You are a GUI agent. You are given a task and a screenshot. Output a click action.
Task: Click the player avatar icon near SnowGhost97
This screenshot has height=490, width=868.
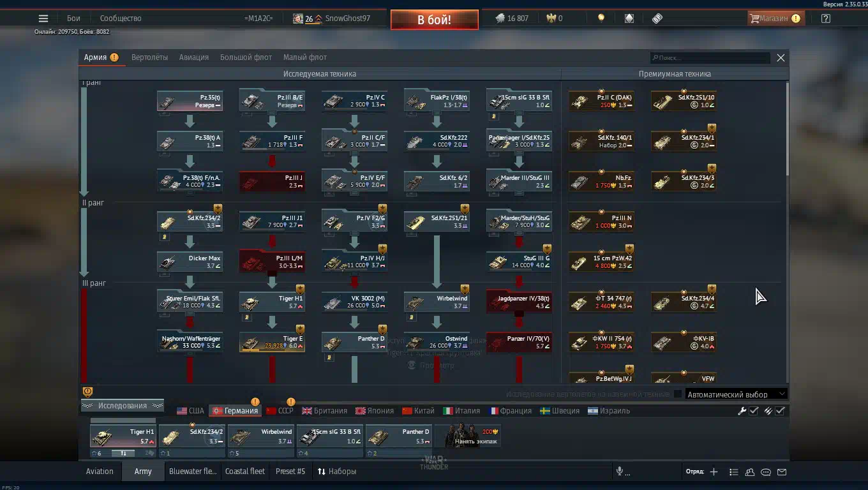tap(297, 19)
